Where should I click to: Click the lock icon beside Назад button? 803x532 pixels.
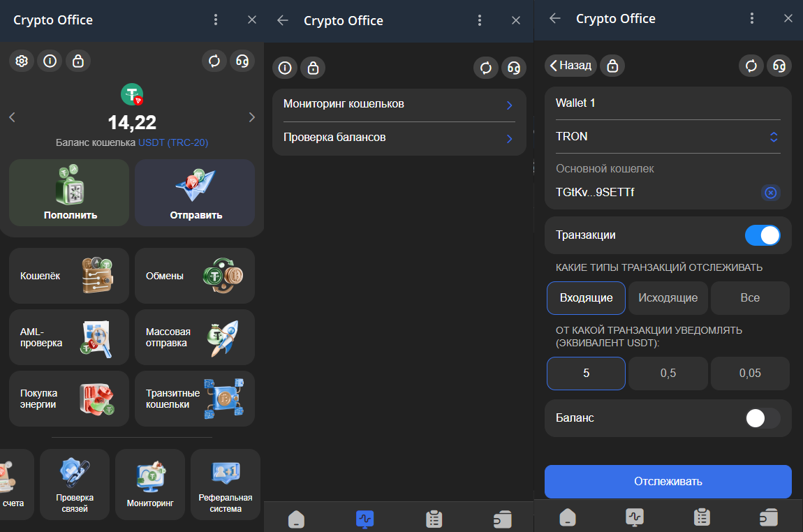tap(612, 65)
